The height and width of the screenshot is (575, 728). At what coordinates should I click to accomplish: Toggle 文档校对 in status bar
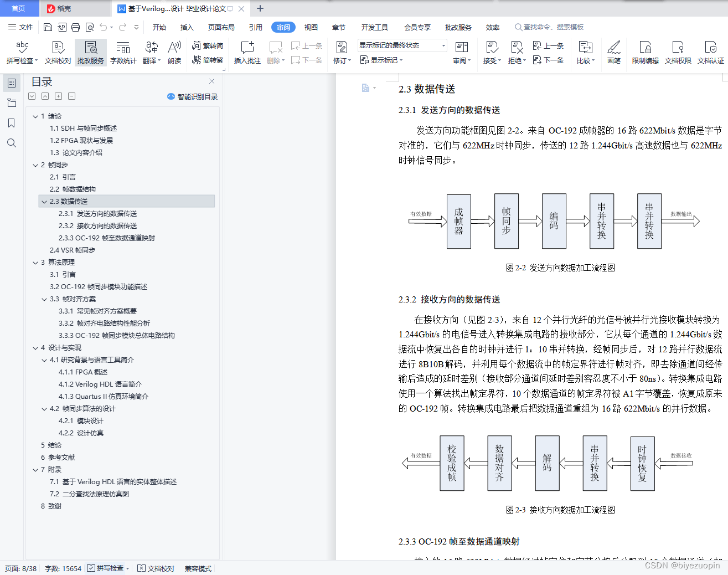[156, 568]
